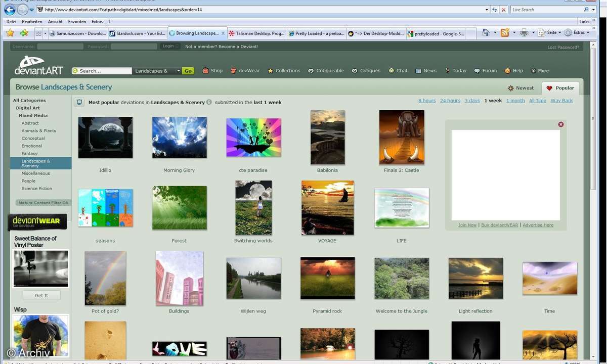
Task: Click the browser Back arrow button
Action: [x=10, y=9]
